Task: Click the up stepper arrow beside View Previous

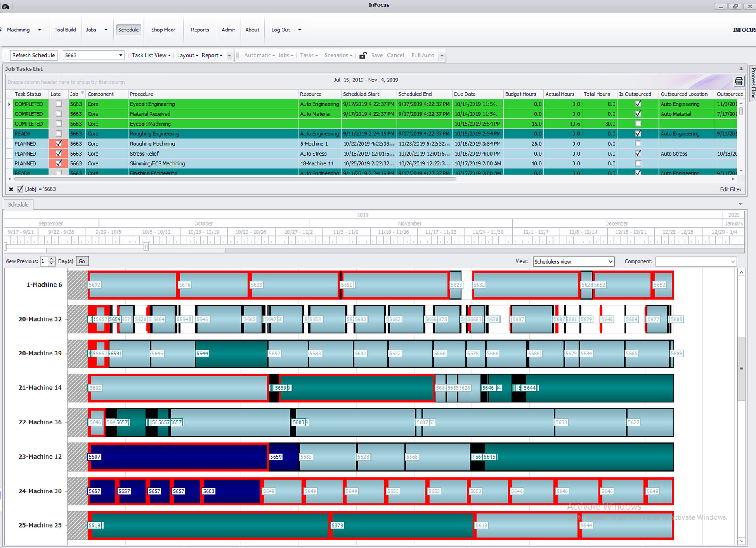Action: (51, 259)
